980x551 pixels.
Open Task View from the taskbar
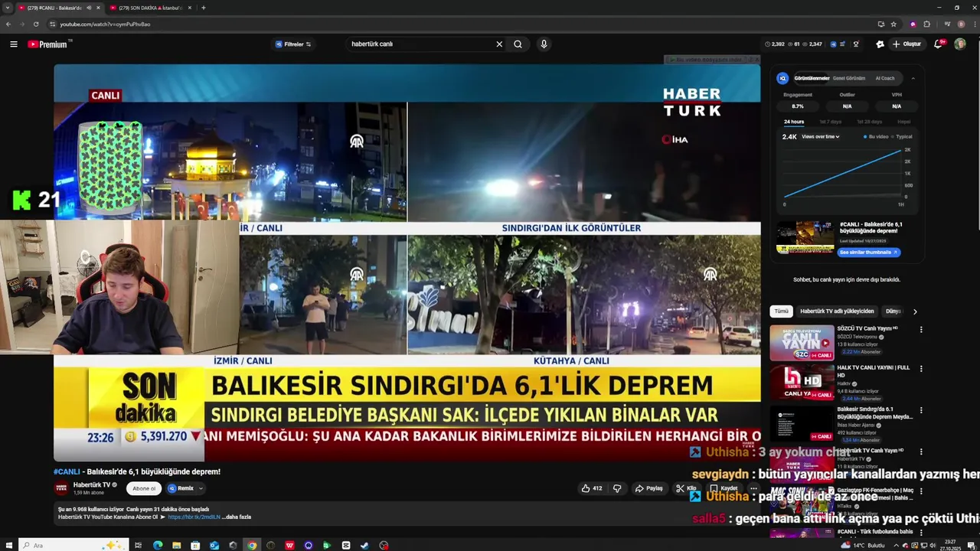click(139, 545)
